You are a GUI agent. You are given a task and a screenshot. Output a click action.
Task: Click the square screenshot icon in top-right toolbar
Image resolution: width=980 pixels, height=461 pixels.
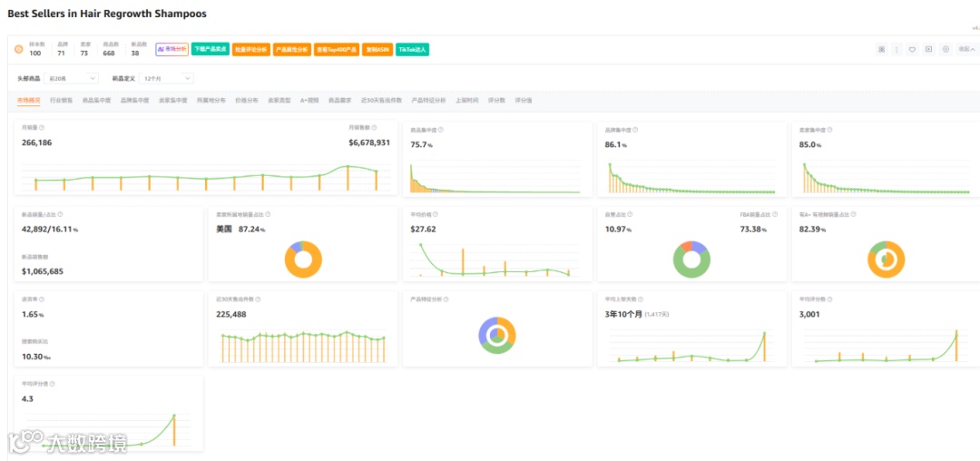coord(929,49)
